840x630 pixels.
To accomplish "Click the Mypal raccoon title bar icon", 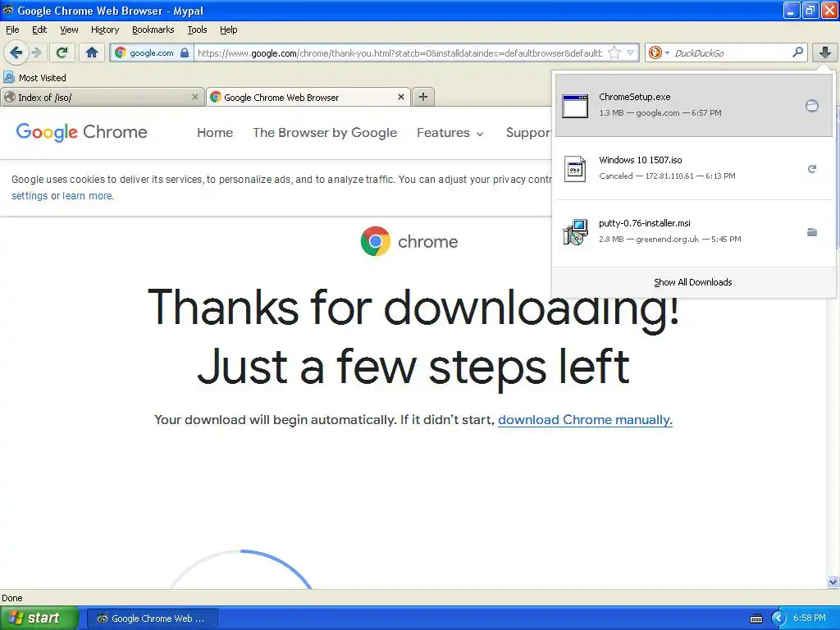I will pyautogui.click(x=8, y=10).
